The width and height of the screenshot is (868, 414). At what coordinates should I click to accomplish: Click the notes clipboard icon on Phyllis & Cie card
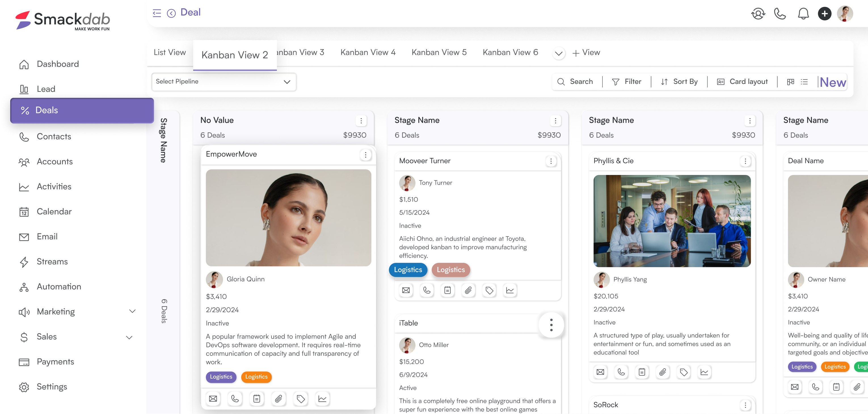coord(642,372)
